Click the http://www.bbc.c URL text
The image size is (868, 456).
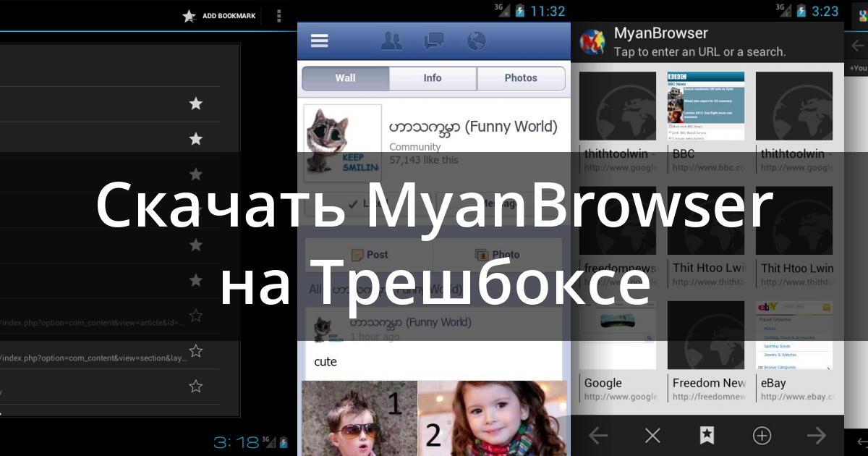coord(709,168)
